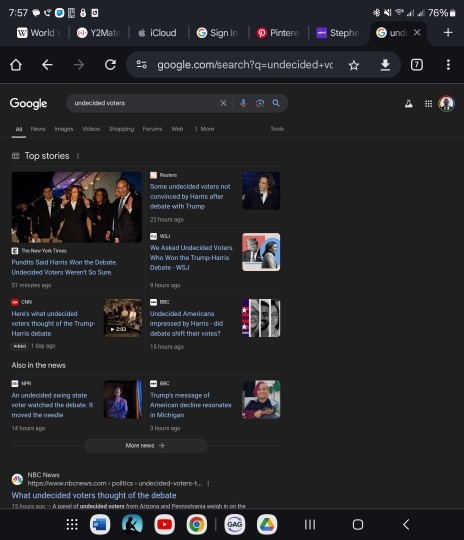Select the News search filter
This screenshot has height=540, width=464.
coord(38,129)
